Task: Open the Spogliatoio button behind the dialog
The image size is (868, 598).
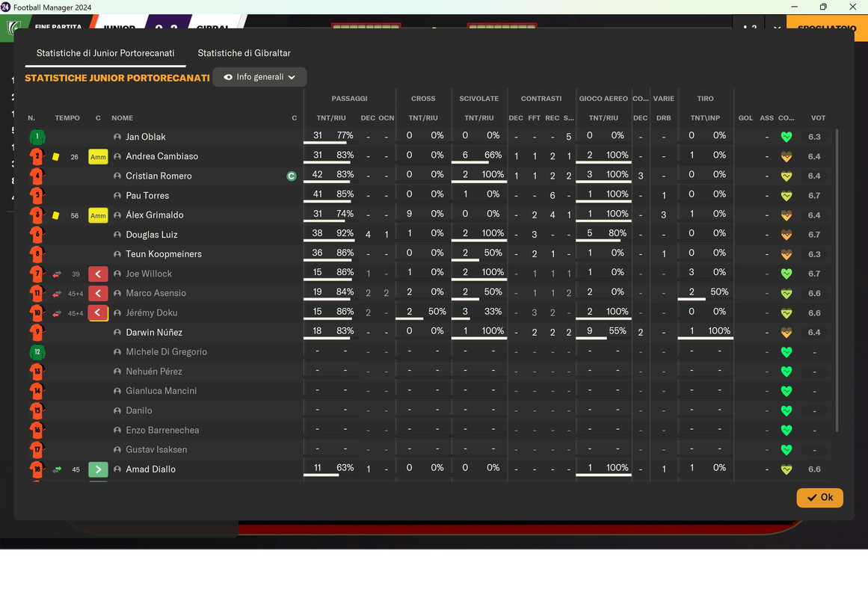Action: point(826,28)
